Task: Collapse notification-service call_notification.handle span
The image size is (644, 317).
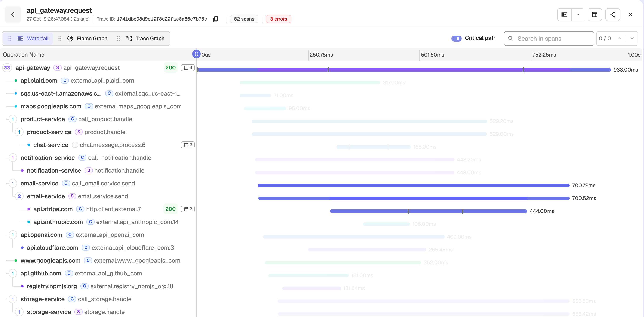Action: coord(13,158)
